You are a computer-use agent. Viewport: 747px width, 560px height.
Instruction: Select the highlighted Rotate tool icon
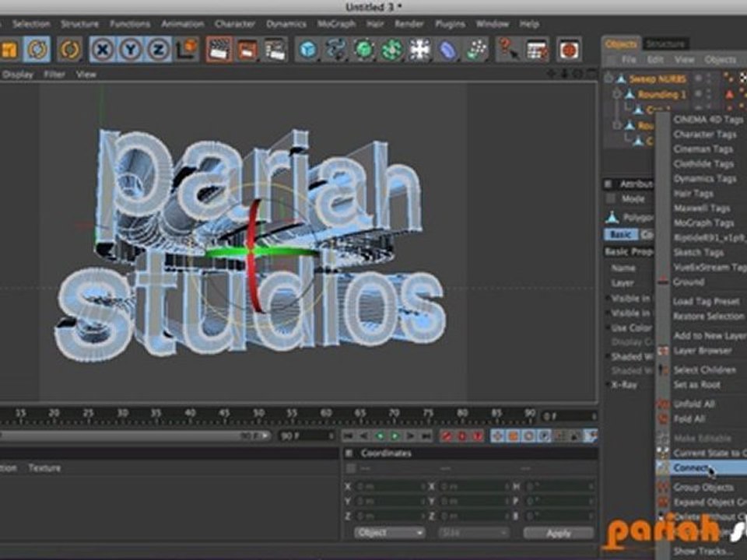[x=37, y=50]
